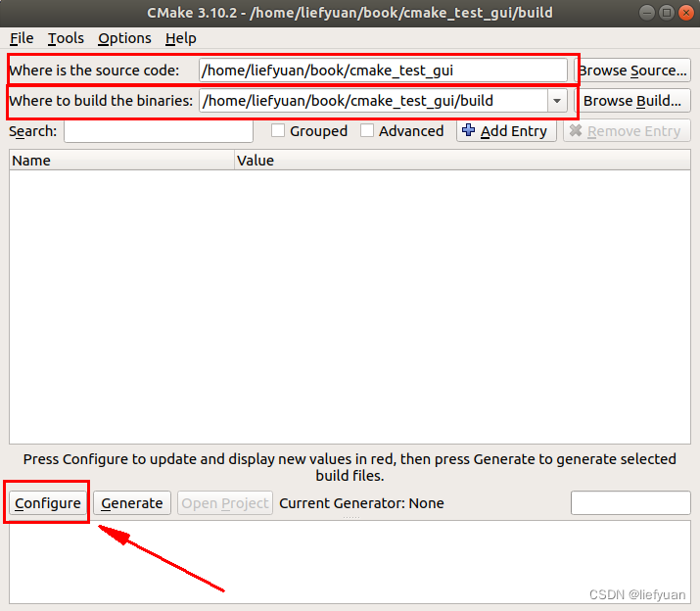Sort by the Name column header
Viewport: 700px width, 611px height.
pos(121,161)
